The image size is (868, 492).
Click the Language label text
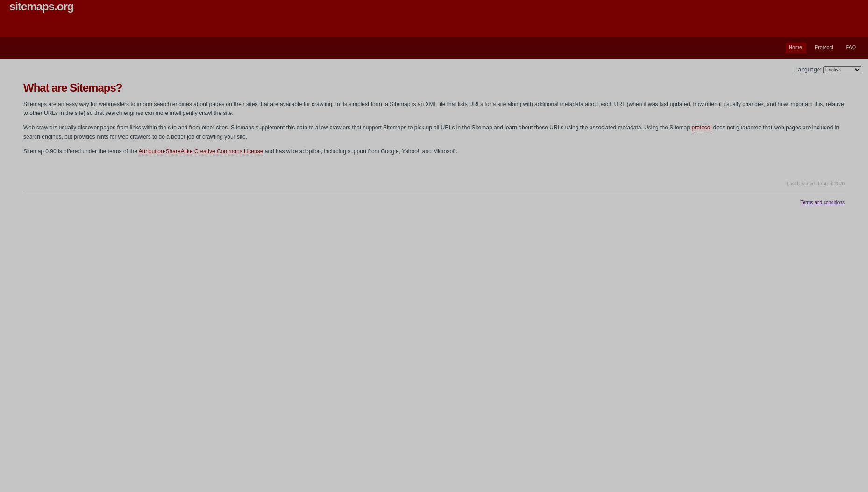(x=808, y=70)
